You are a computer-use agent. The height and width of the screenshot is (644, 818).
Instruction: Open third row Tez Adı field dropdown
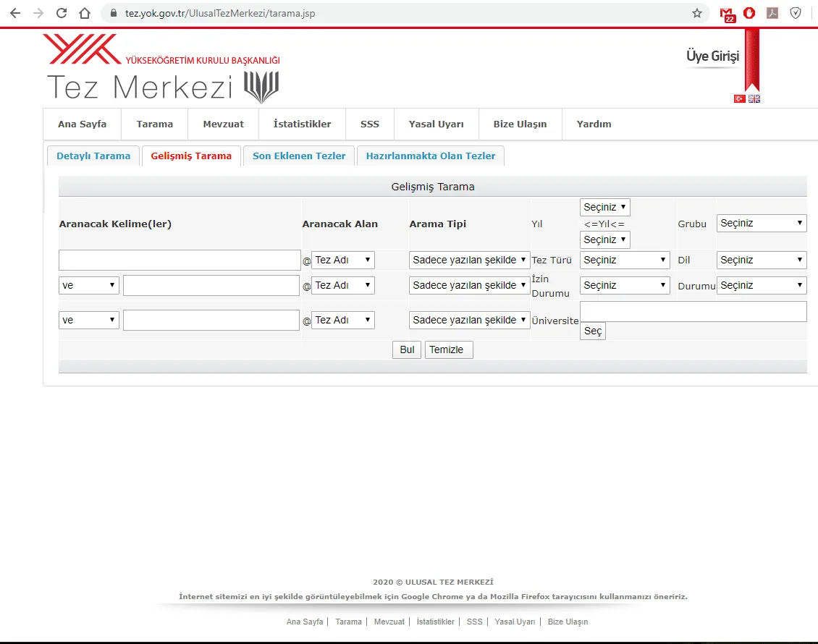pos(342,320)
